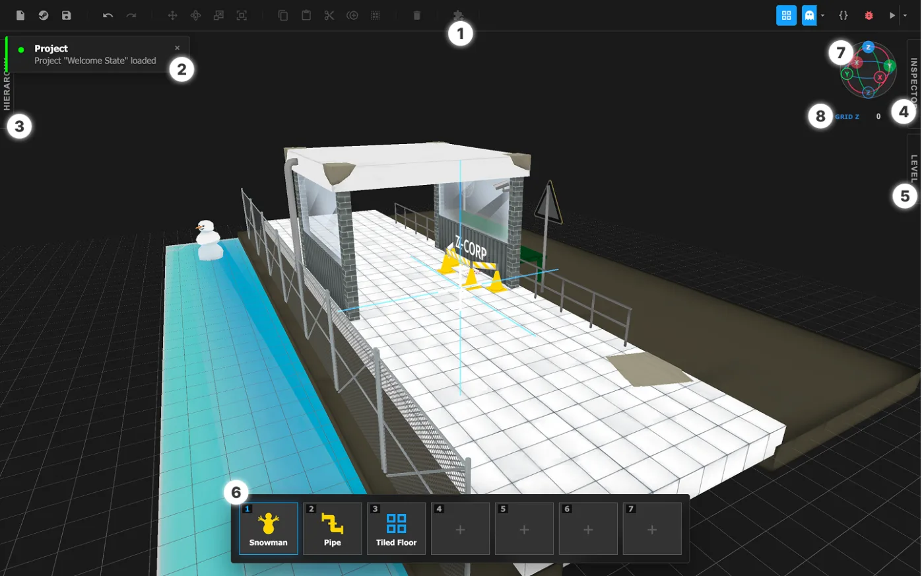Open the plugins puzzle-piece icon
Screen dimensions: 924x576
(459, 15)
